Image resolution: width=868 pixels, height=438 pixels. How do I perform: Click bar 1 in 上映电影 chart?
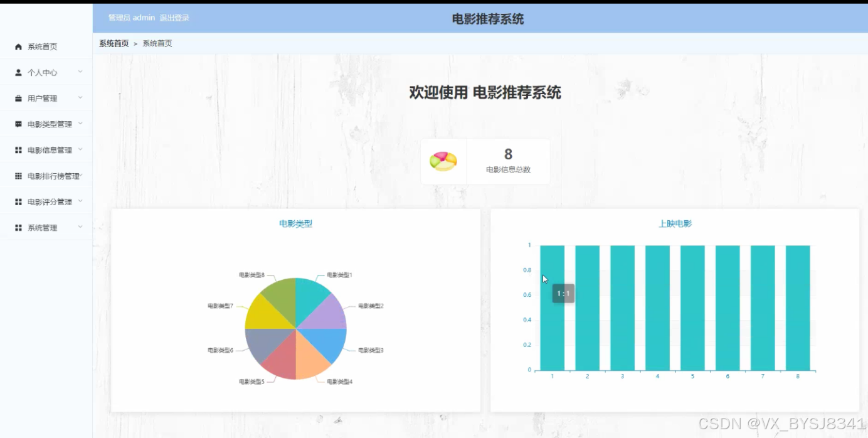pos(553,307)
